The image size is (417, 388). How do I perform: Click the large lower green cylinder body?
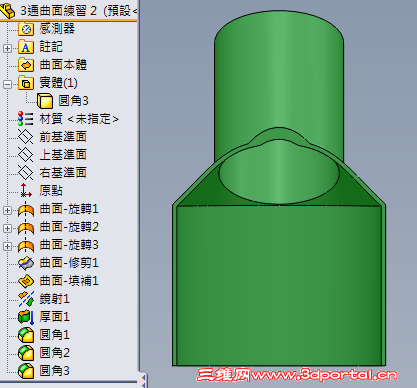point(279,285)
